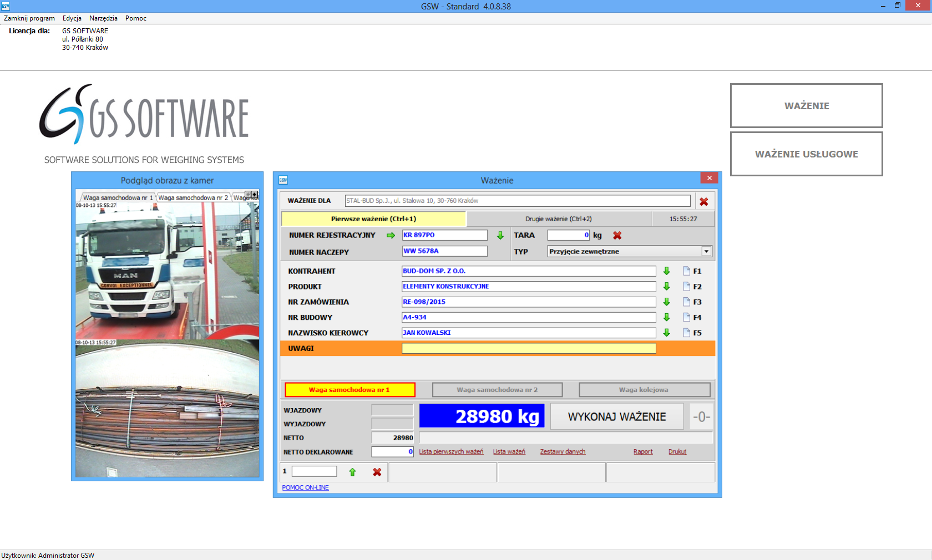
Task: Switch to the Waga samochodowa nr 2 scale
Action: tap(497, 390)
